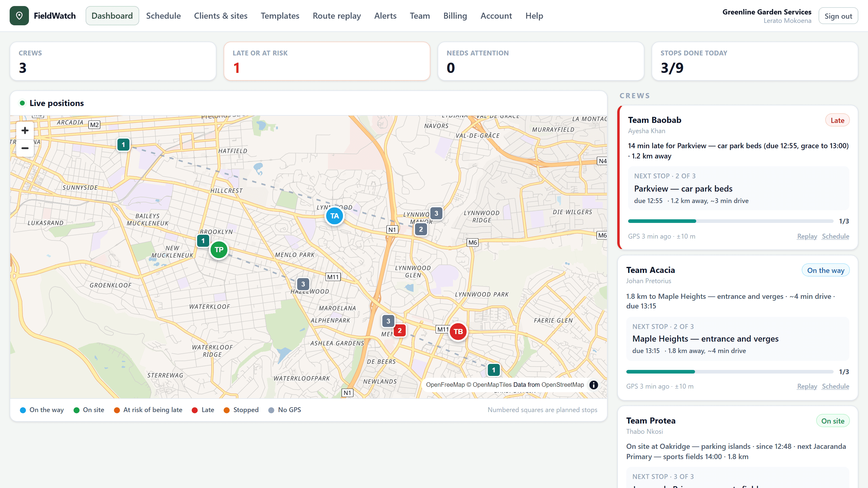View the Alerts page
The height and width of the screenshot is (488, 868).
pyautogui.click(x=385, y=15)
